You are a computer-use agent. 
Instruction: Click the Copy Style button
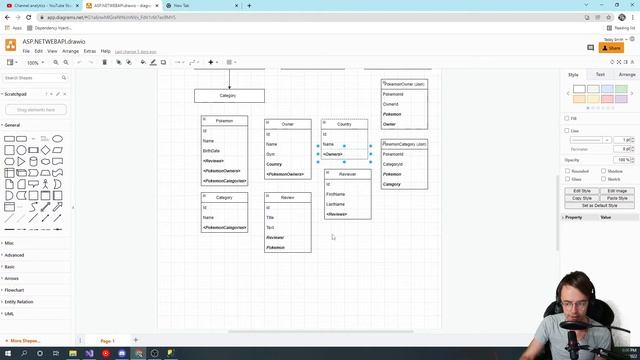tap(582, 198)
